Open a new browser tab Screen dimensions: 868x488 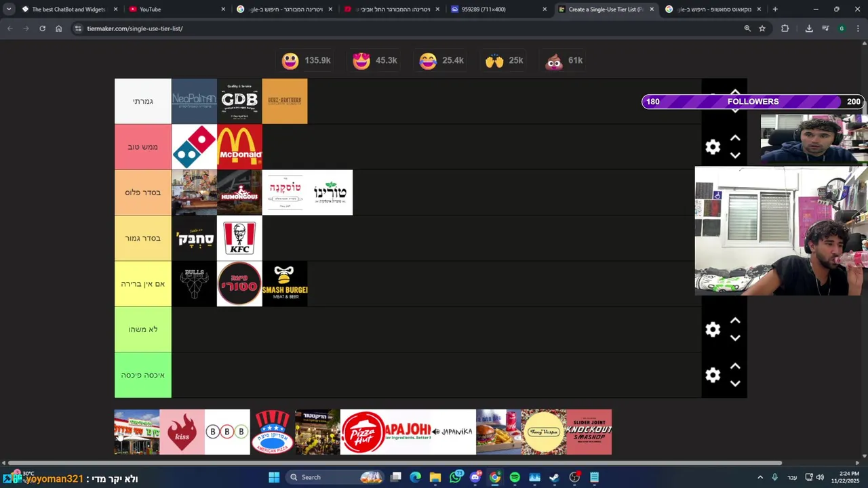775,9
